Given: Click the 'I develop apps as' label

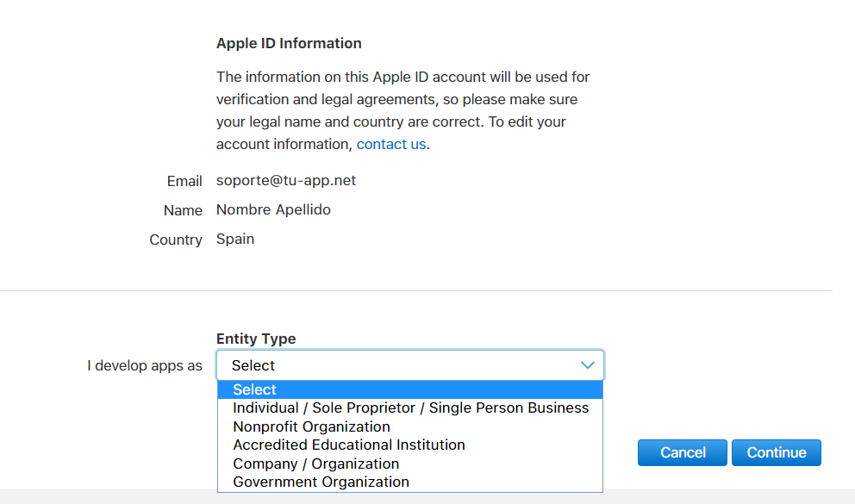Looking at the screenshot, I should coord(145,366).
